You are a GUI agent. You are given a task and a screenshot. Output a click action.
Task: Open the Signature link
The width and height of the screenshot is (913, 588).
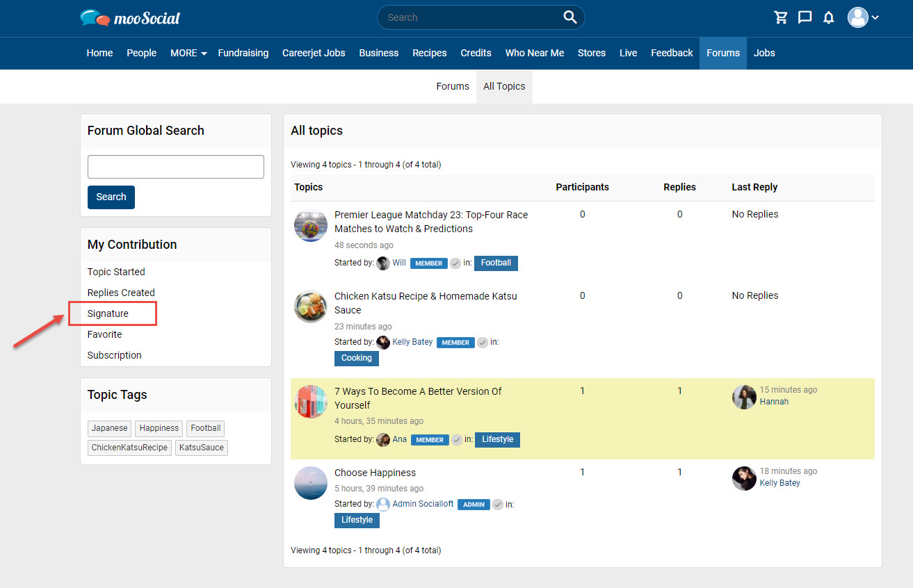point(108,313)
